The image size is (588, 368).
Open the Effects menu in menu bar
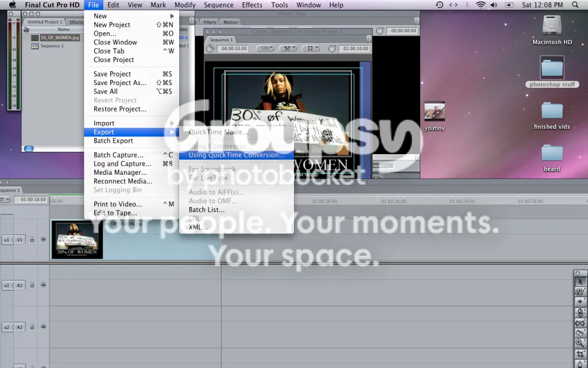point(252,5)
